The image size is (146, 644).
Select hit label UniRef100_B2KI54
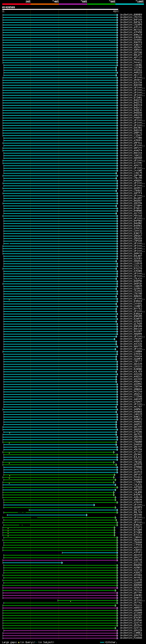click(x=131, y=82)
